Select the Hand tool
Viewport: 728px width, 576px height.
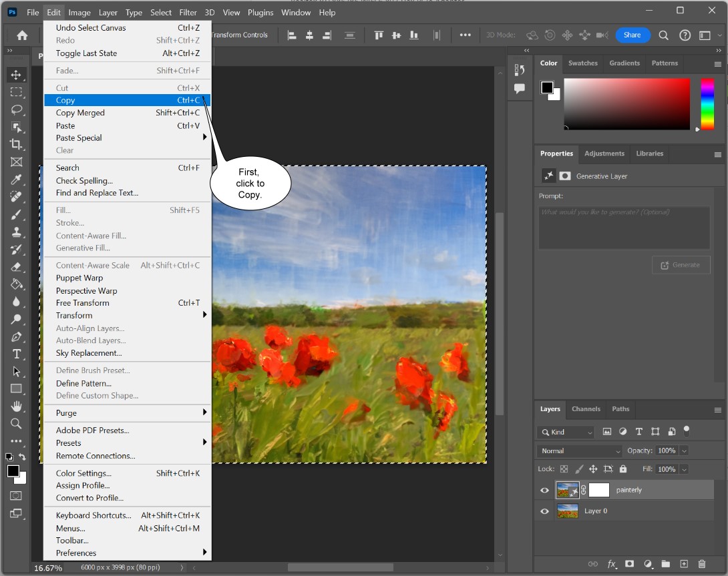(17, 406)
